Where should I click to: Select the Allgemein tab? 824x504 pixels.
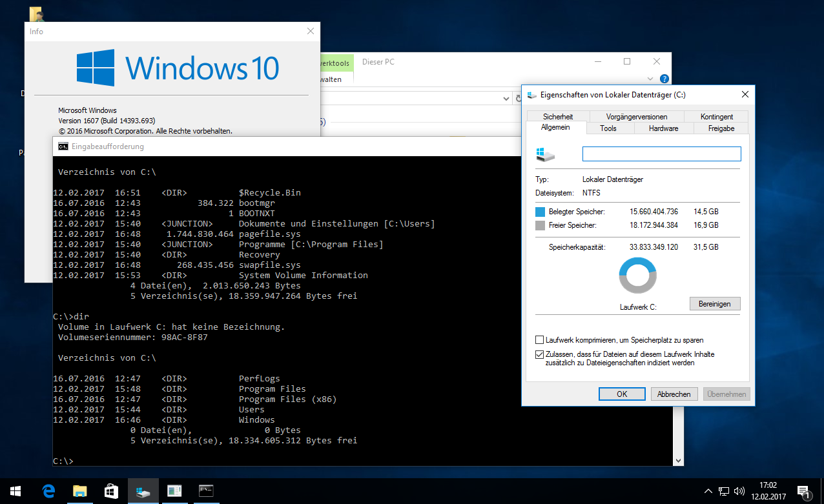tap(555, 128)
